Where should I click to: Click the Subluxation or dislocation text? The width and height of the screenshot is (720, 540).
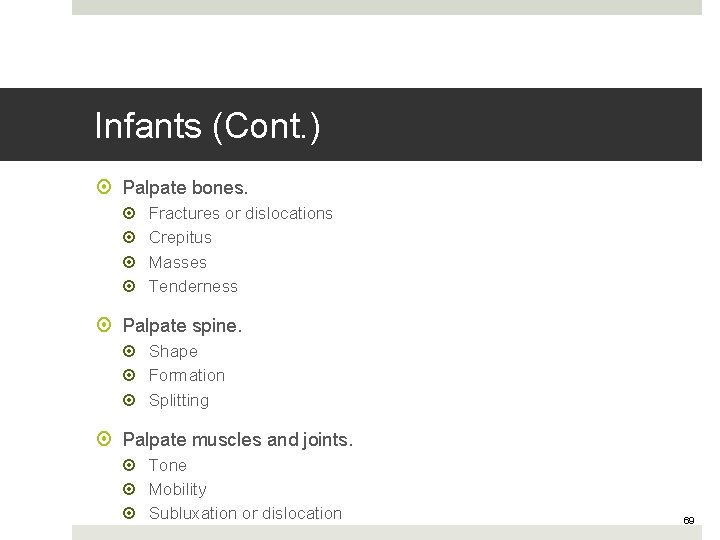pyautogui.click(x=245, y=513)
